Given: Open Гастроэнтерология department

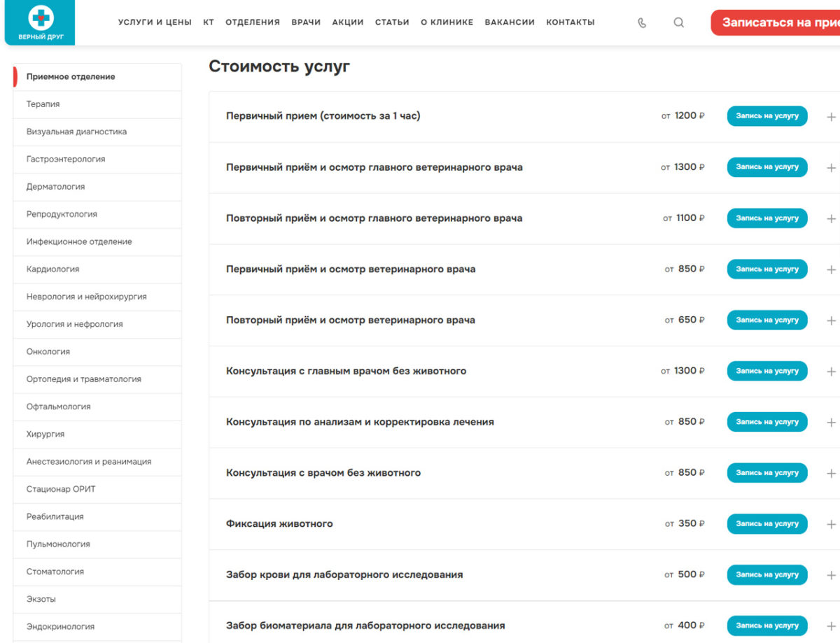Looking at the screenshot, I should (97, 160).
